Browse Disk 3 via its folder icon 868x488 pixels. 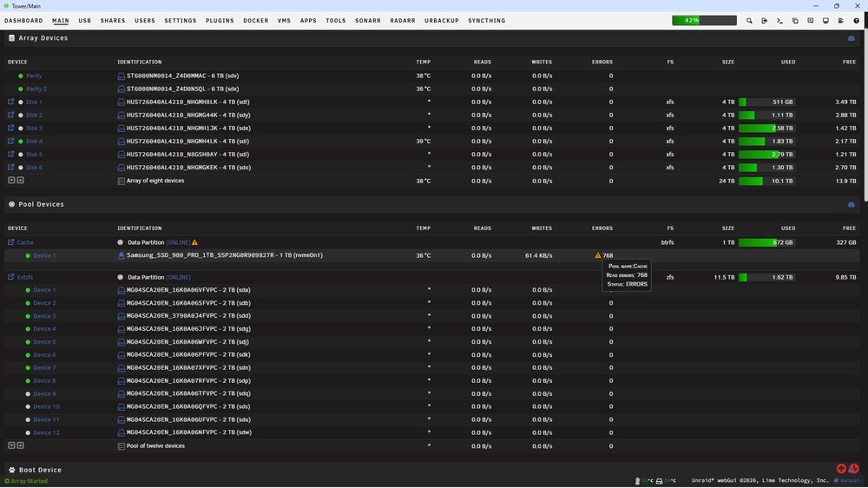pos(10,128)
